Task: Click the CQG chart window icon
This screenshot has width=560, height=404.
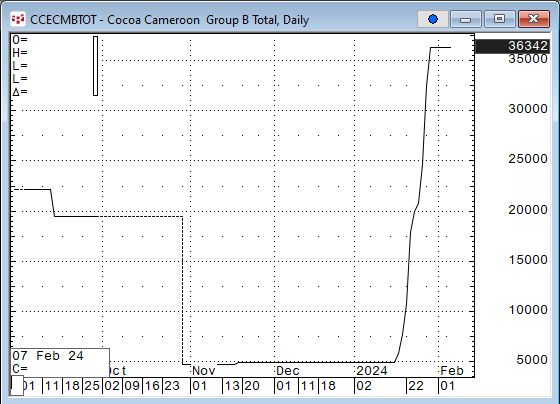Action: coord(18,19)
